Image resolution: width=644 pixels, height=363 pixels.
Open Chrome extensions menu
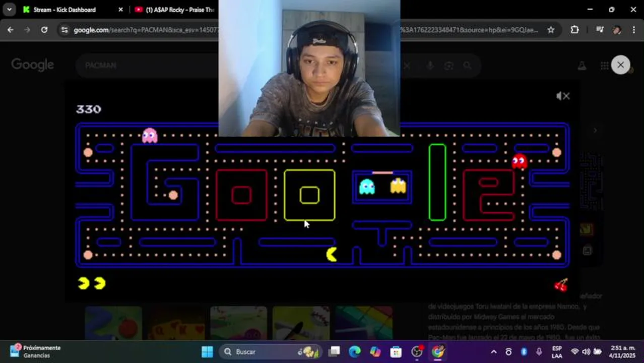[x=574, y=30]
